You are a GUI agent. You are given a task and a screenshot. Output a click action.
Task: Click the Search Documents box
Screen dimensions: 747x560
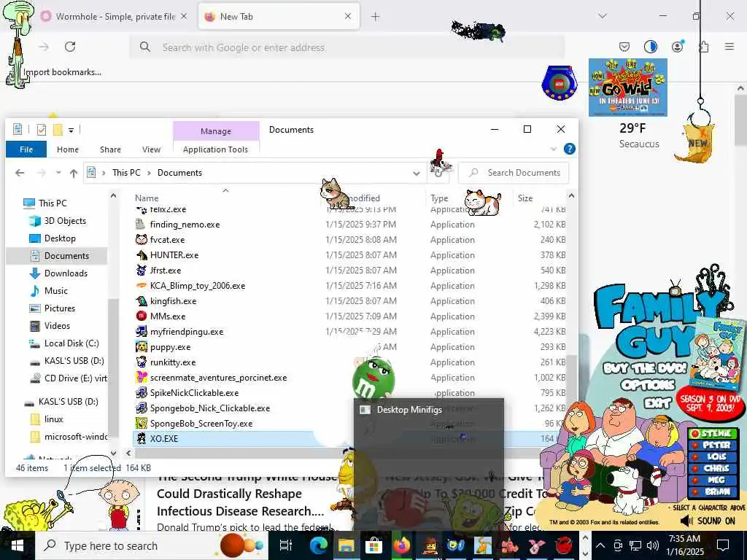pyautogui.click(x=514, y=173)
